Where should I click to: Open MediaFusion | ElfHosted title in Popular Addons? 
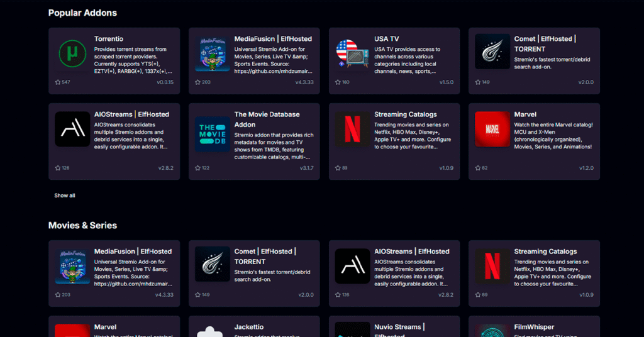[273, 39]
